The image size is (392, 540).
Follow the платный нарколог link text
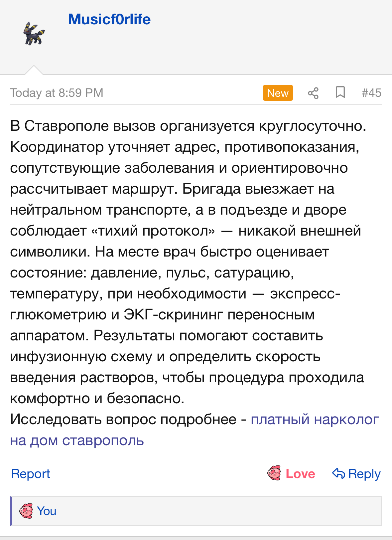point(315,420)
